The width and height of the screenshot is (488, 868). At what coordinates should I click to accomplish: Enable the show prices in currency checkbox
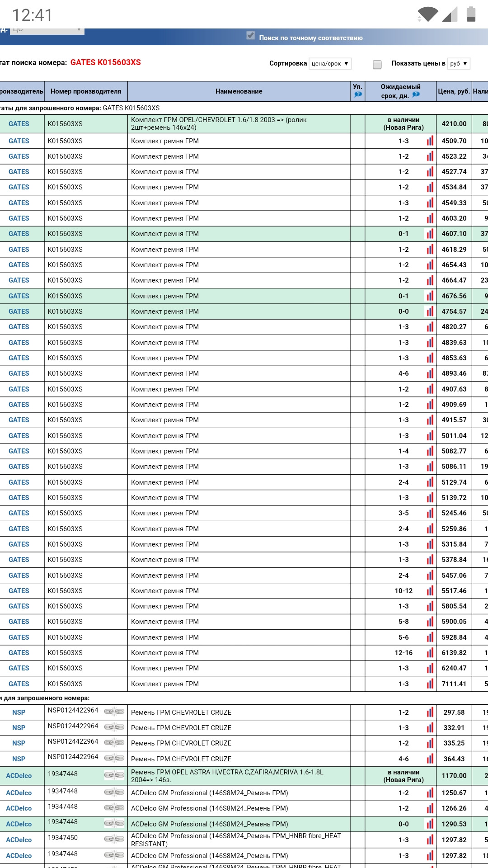377,65
